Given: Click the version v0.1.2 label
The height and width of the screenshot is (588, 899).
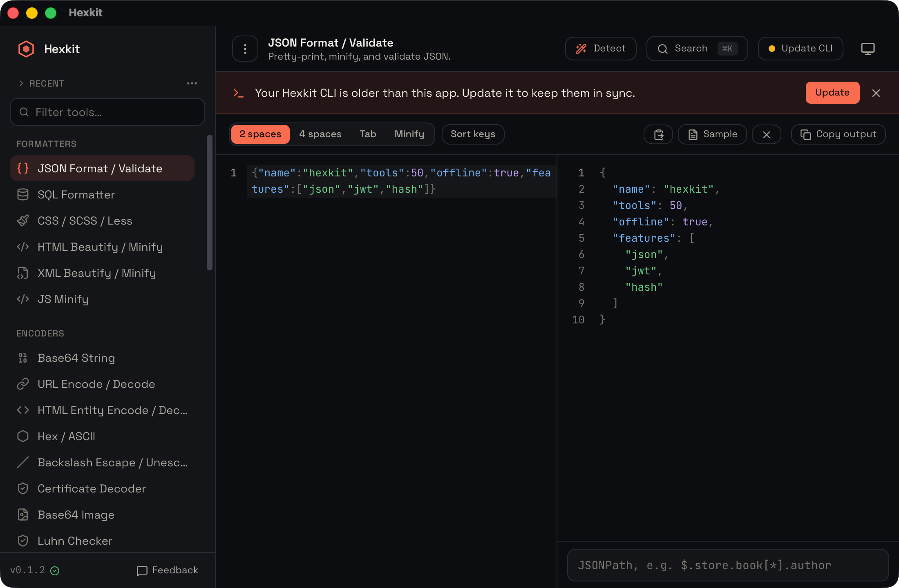Looking at the screenshot, I should click(28, 570).
